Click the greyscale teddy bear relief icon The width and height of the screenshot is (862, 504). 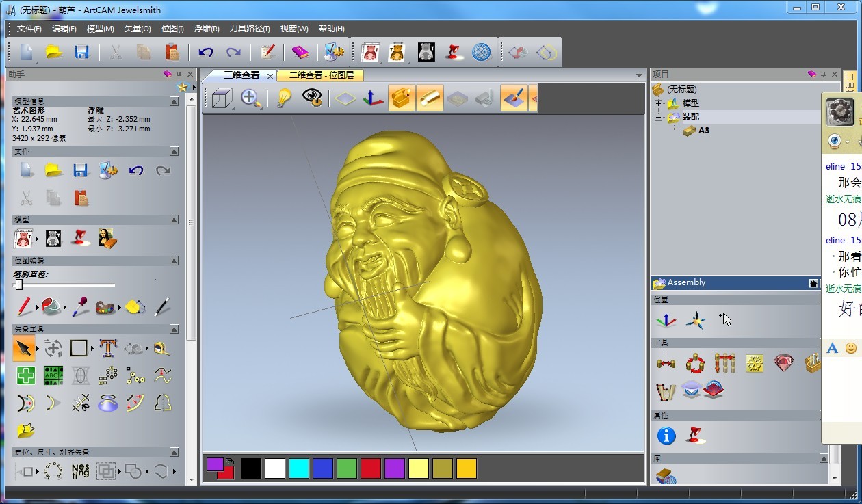point(426,52)
